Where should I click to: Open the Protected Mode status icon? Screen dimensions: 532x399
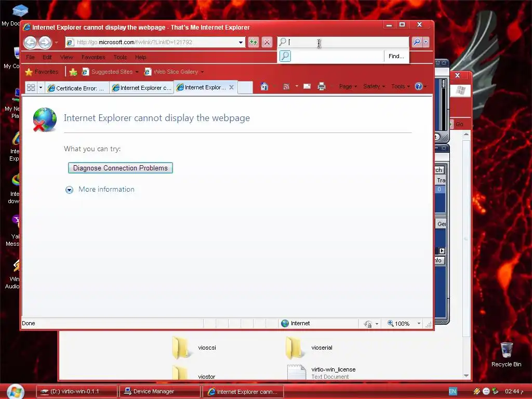368,324
